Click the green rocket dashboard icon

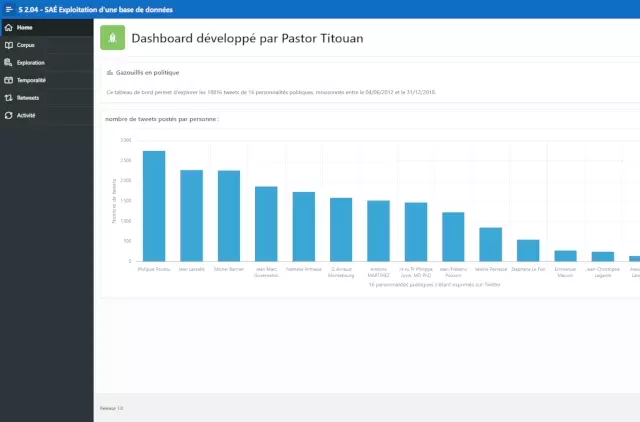tap(113, 39)
